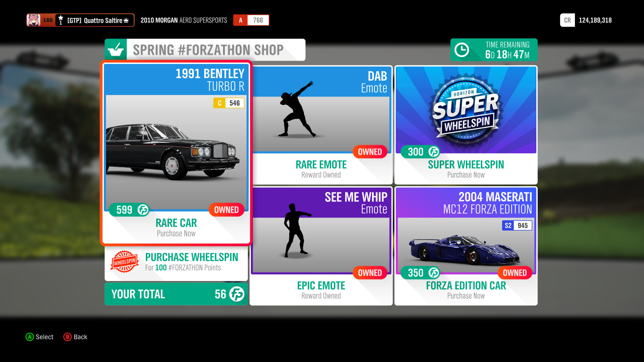Viewport: 644px width, 362px height.
Task: Choose the 2004 Maserati MC12 Forza Edition
Action: 466,246
